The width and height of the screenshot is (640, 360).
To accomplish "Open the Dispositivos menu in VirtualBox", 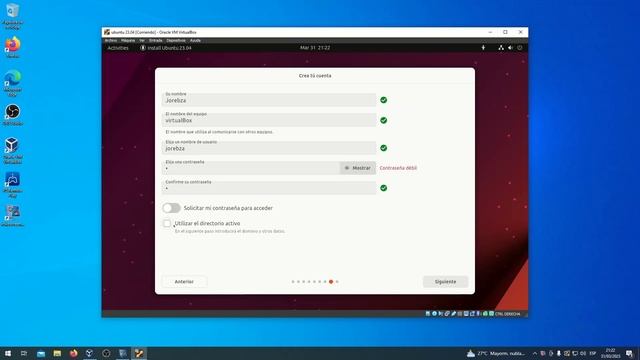I will [176, 40].
